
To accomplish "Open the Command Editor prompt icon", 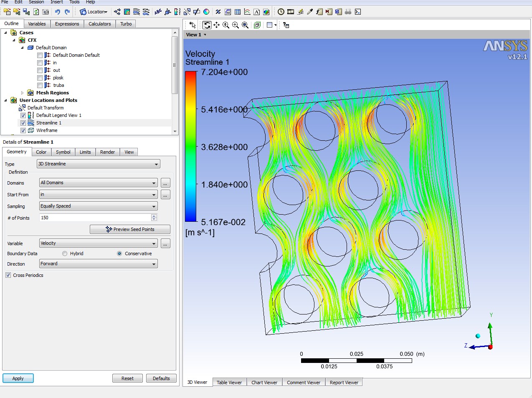I will 358,12.
